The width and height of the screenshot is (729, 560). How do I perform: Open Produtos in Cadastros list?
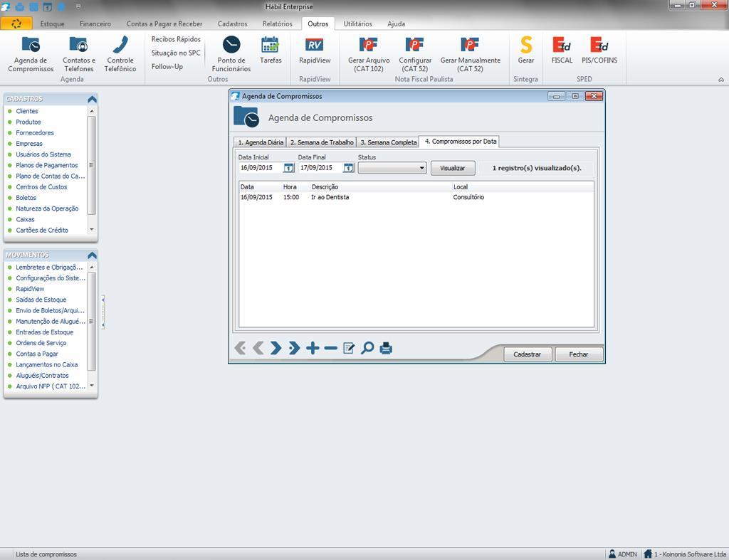(28, 122)
